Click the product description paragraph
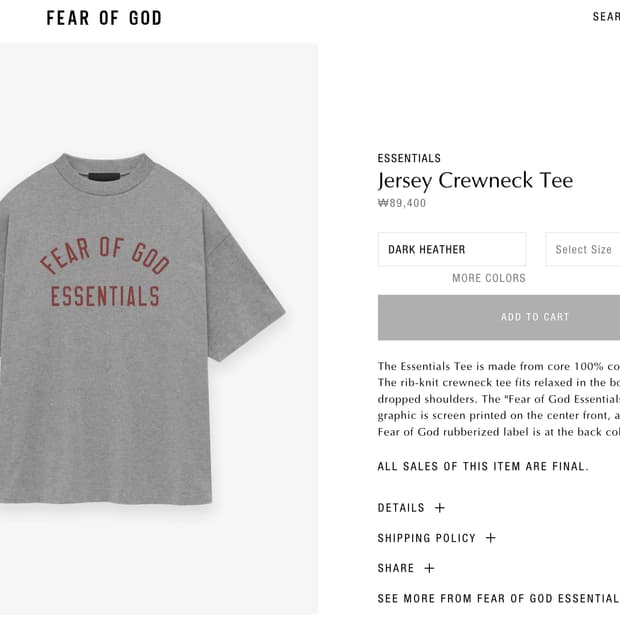This screenshot has height=620, width=620. [499, 399]
